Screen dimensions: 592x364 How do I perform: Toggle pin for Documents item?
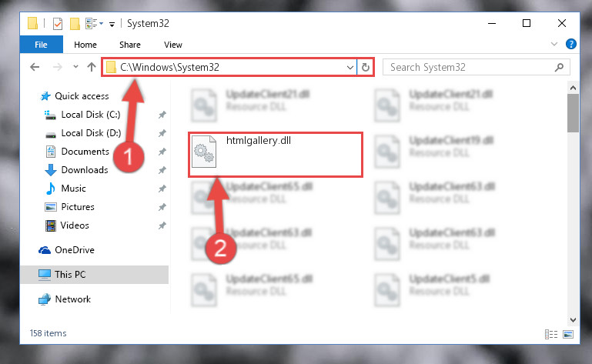(162, 152)
